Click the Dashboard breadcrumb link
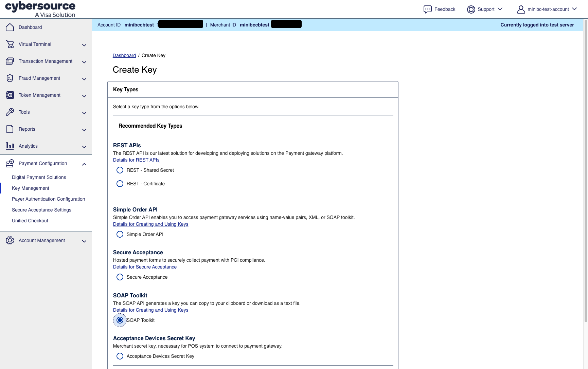 click(x=124, y=55)
